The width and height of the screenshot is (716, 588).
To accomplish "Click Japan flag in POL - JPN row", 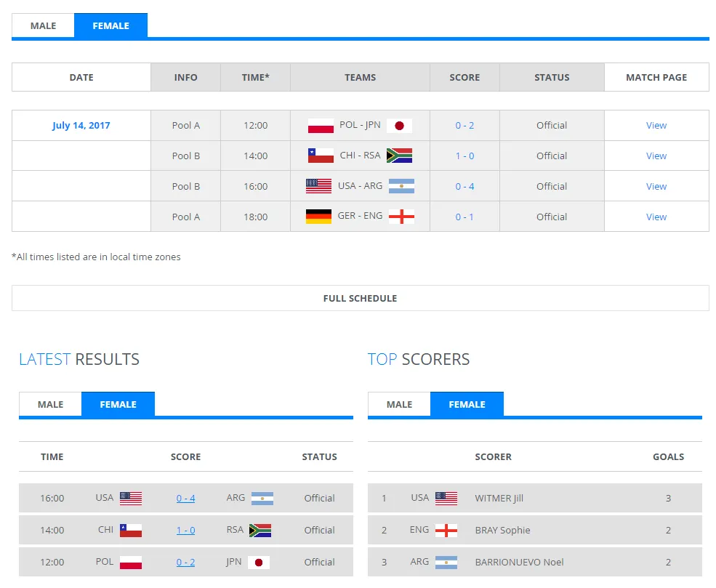I will point(399,126).
